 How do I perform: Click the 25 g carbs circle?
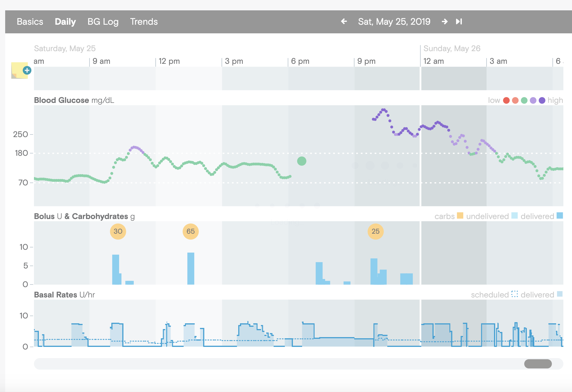click(x=375, y=231)
